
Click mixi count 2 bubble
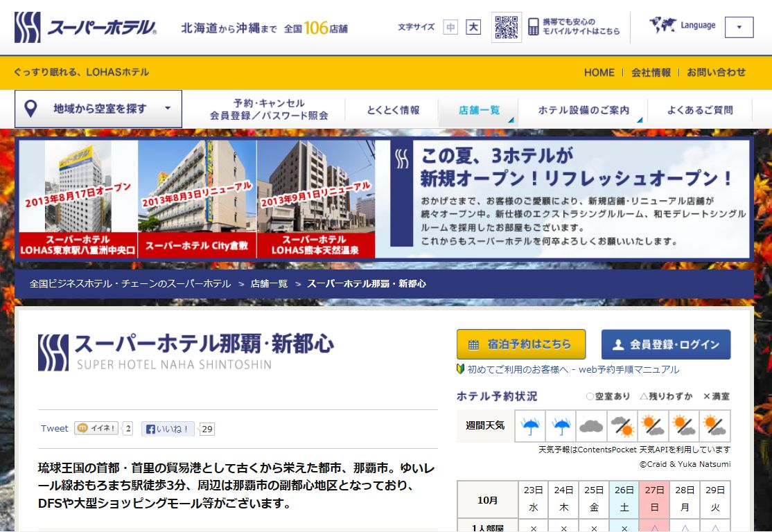(128, 428)
